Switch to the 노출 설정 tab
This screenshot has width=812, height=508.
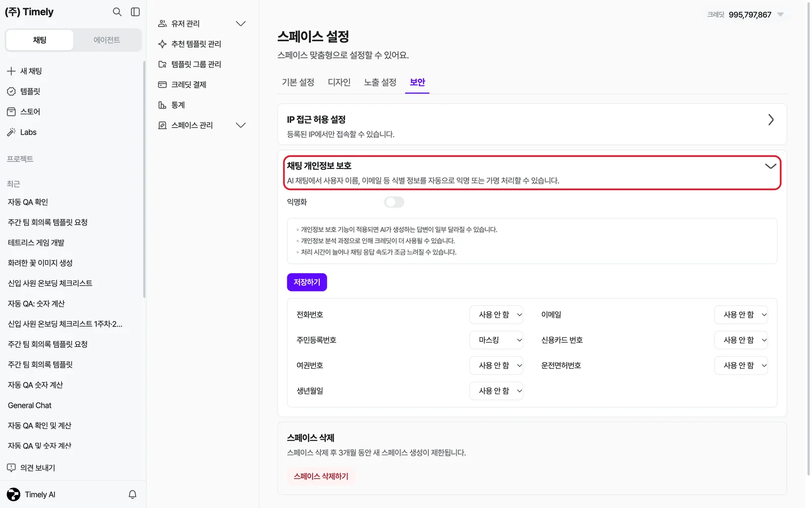point(380,82)
